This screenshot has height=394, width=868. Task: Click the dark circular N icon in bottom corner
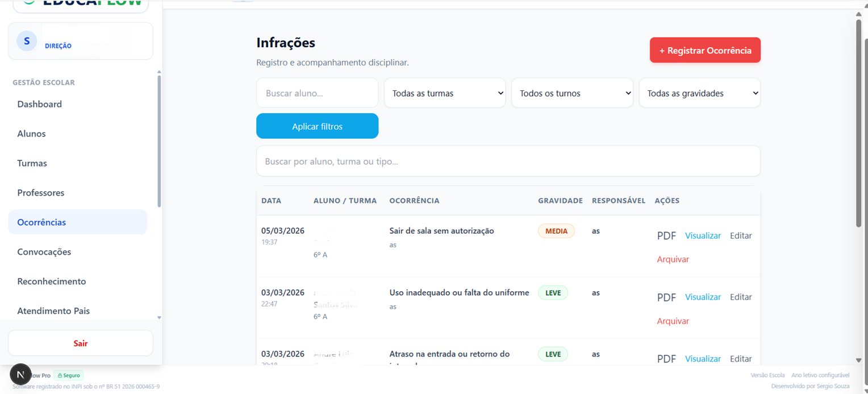coord(20,375)
